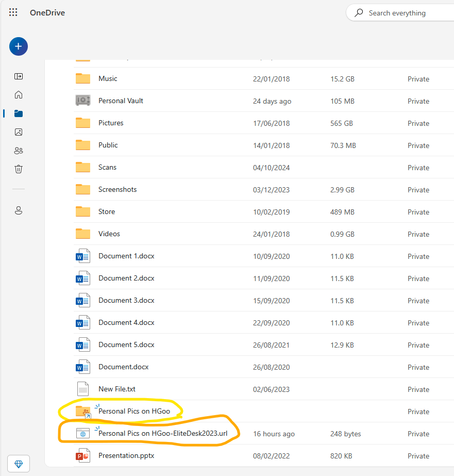Open the Personal Pics on HGoo shortcut folder

coord(134,412)
